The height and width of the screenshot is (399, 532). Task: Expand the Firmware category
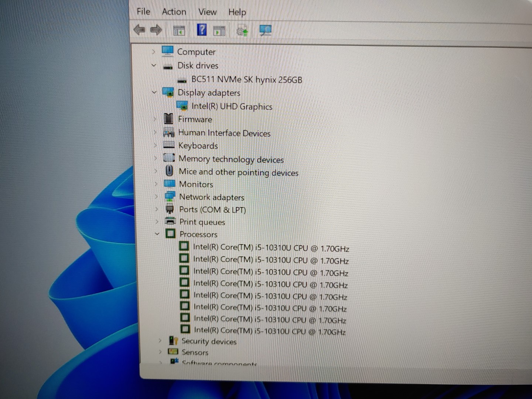(155, 119)
